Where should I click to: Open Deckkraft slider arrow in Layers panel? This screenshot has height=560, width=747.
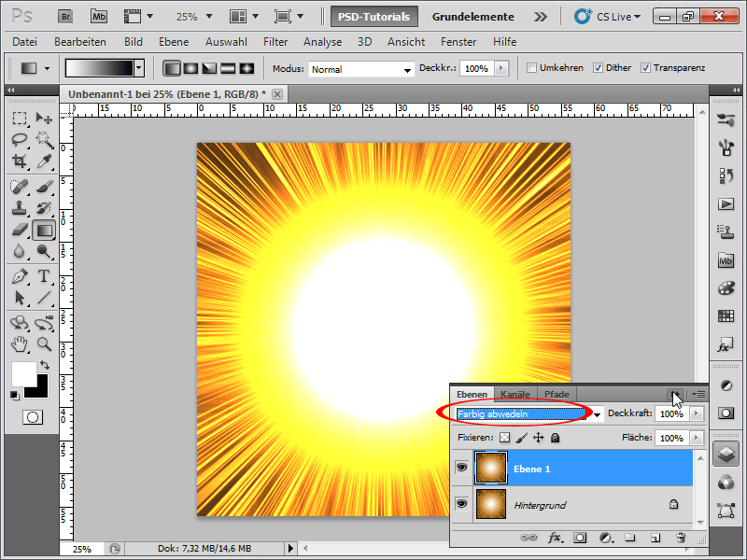pos(696,413)
